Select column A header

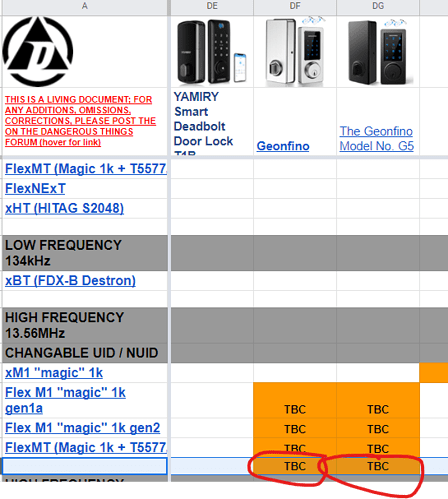tap(85, 6)
